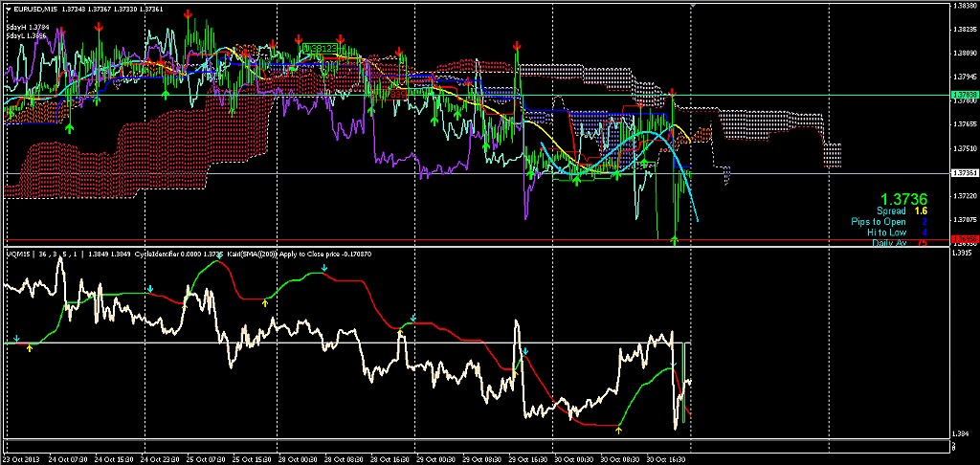Viewport: 980px width, 465px height.
Task: Open the chart menu triangle beside EURUSD,M15
Action: (8, 8)
